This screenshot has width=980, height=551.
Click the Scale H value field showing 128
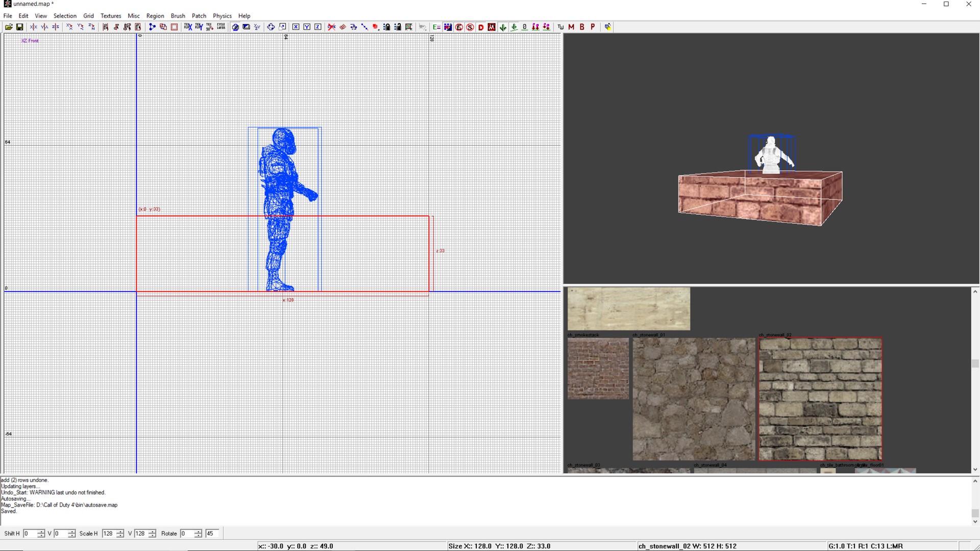pos(109,534)
